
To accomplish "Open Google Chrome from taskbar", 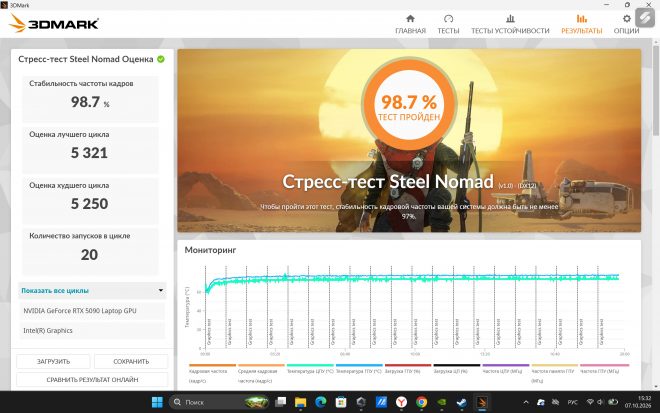I will pos(421,402).
